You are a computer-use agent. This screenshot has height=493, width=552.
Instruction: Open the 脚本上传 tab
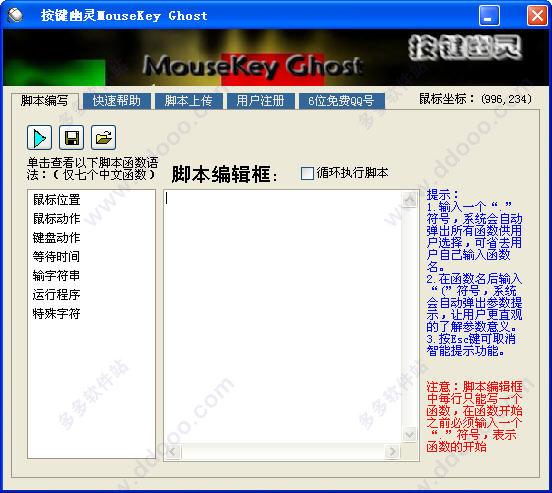click(x=189, y=101)
